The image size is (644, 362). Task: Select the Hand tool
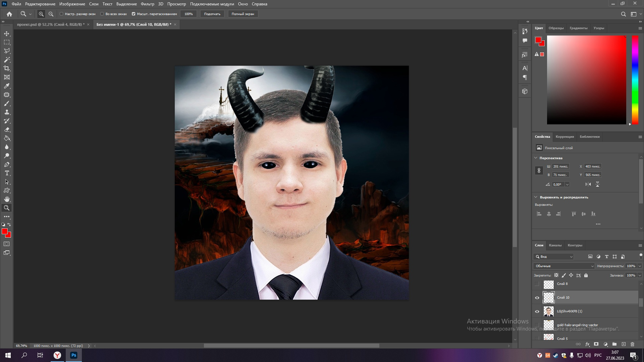(x=7, y=199)
